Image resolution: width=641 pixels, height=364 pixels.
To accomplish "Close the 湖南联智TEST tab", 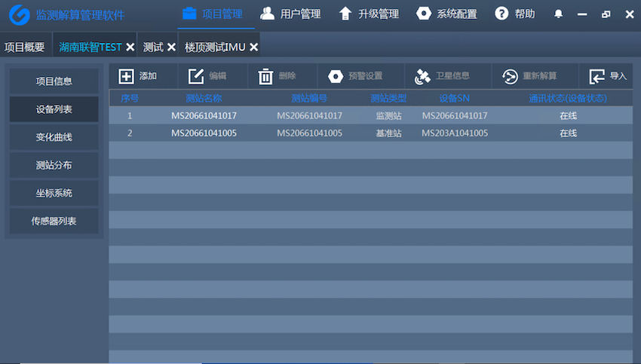I will click(130, 47).
